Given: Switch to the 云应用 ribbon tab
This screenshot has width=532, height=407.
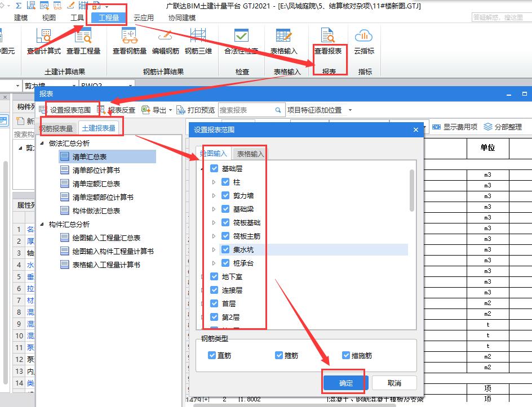Looking at the screenshot, I should click(x=144, y=17).
